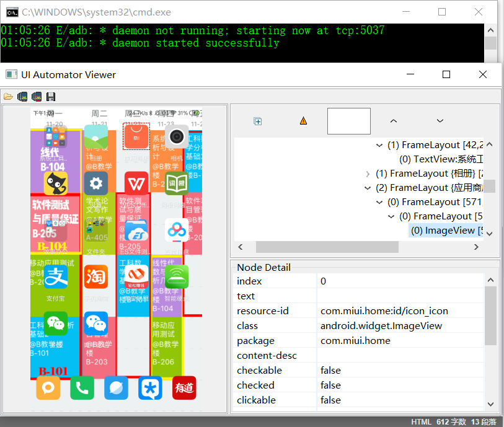The image size is (504, 427).
Task: Select the blue Browser dock icon
Action: (x=117, y=388)
